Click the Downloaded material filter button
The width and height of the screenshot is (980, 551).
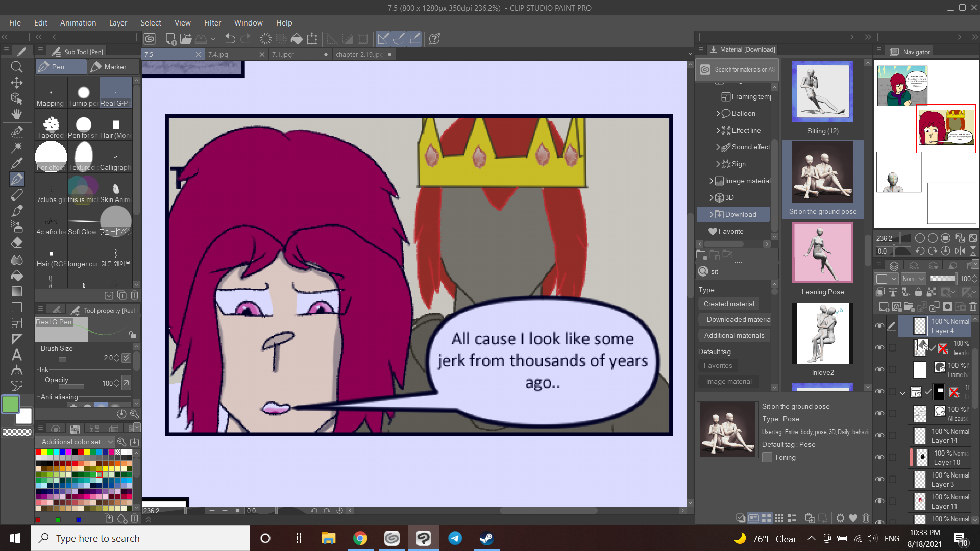pyautogui.click(x=738, y=320)
